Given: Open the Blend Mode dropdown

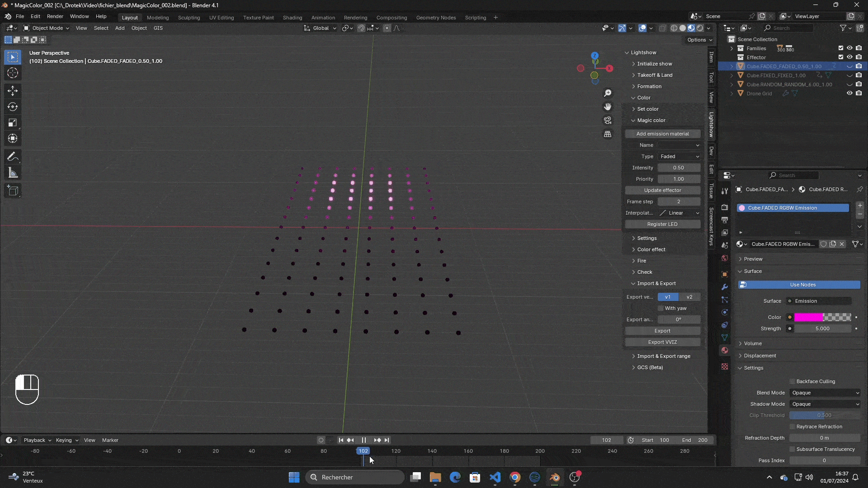Looking at the screenshot, I should [x=825, y=393].
